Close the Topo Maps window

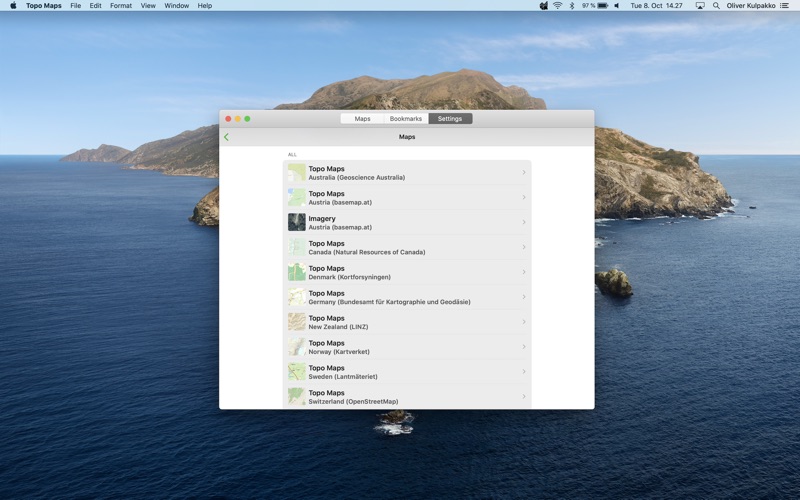(x=228, y=119)
